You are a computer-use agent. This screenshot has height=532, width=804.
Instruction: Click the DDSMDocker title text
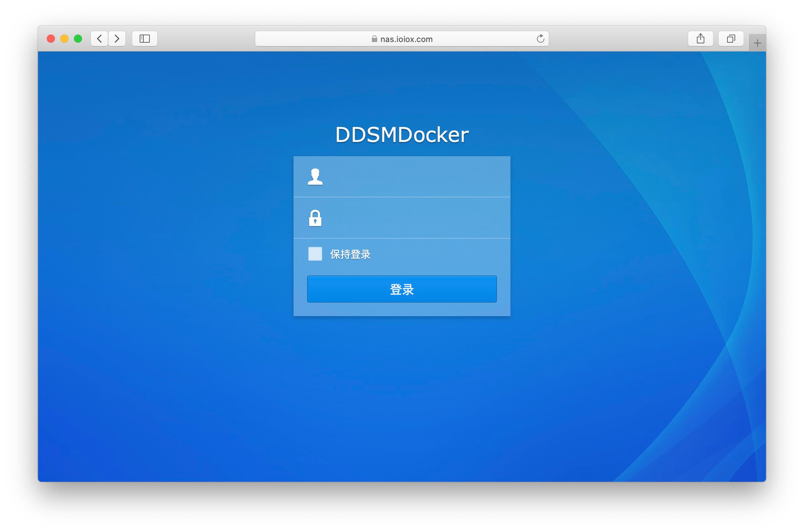[402, 135]
